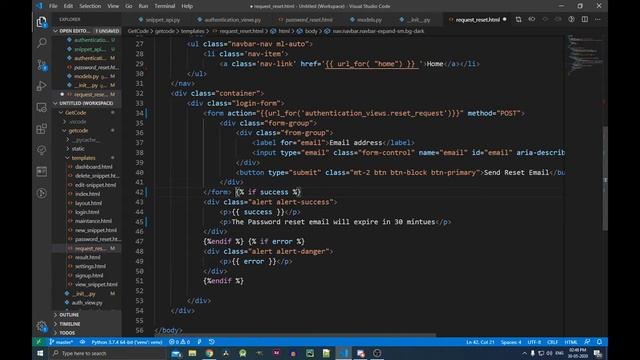The width and height of the screenshot is (640, 360).
Task: Click the errors and warnings count in status bar
Action: [179, 342]
